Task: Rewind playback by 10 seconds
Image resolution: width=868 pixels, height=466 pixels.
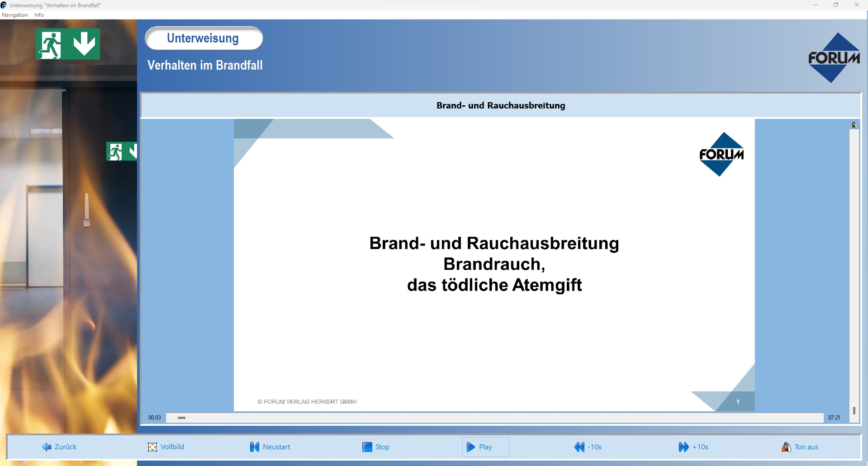Action: (x=588, y=447)
